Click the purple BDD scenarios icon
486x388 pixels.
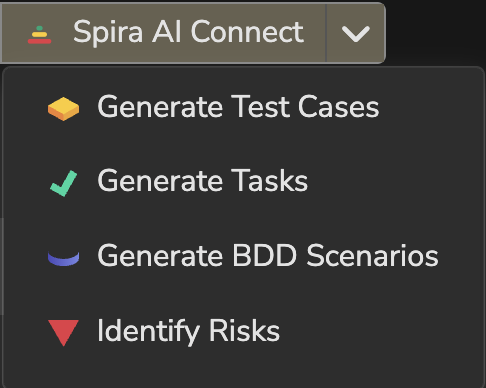(63, 258)
